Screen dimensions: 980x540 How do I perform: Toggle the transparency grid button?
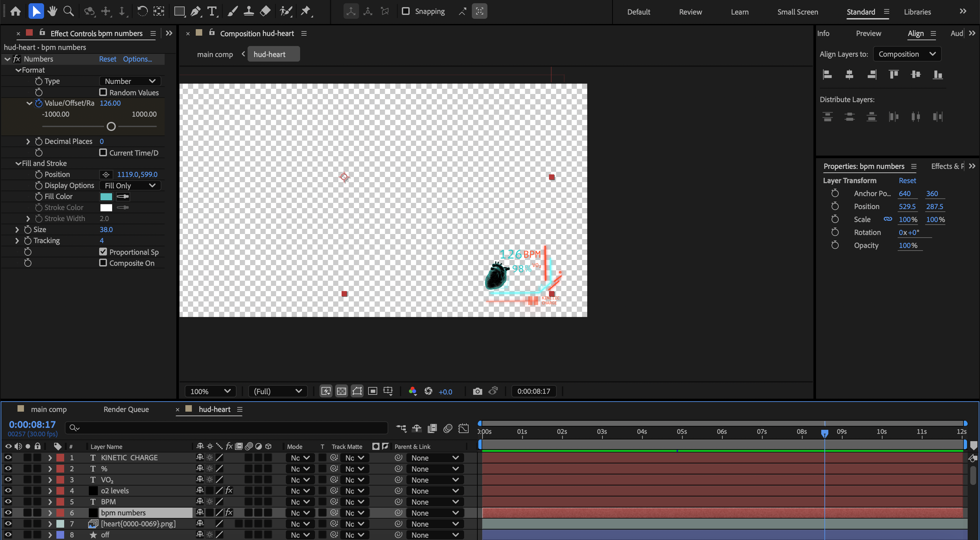point(341,391)
